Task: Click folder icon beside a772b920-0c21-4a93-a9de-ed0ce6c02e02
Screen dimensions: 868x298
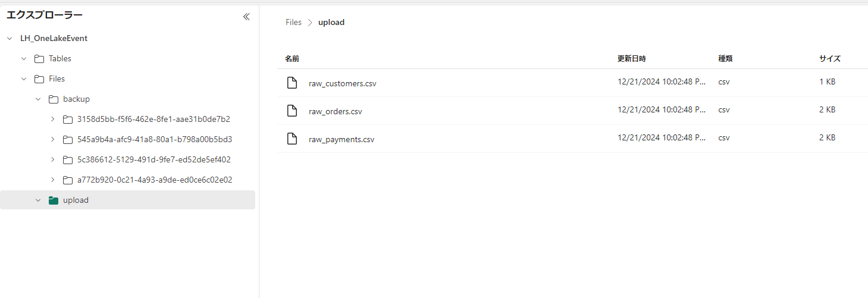Action: pos(68,180)
